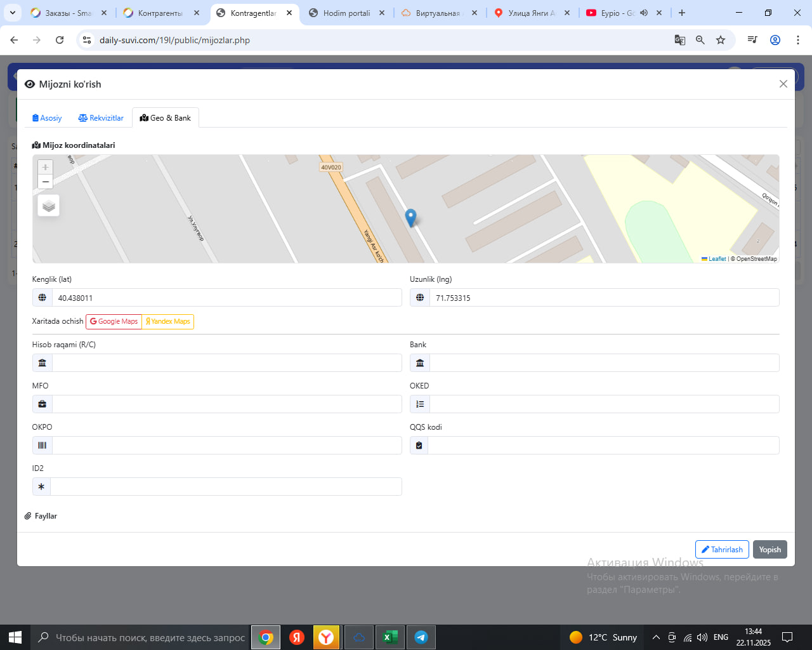Click the Yopish button
The height and width of the screenshot is (650, 812).
pyautogui.click(x=769, y=550)
